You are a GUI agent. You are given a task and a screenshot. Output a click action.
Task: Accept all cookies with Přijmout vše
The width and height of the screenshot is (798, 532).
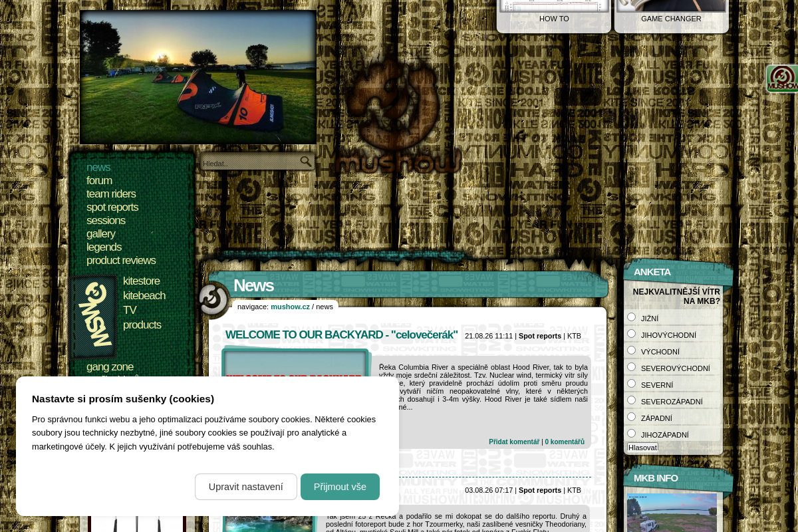coord(340,487)
